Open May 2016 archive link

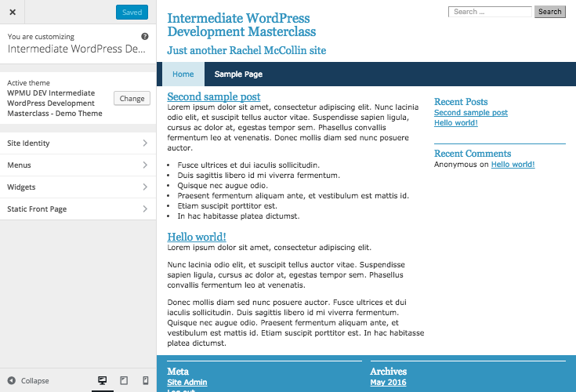click(388, 383)
